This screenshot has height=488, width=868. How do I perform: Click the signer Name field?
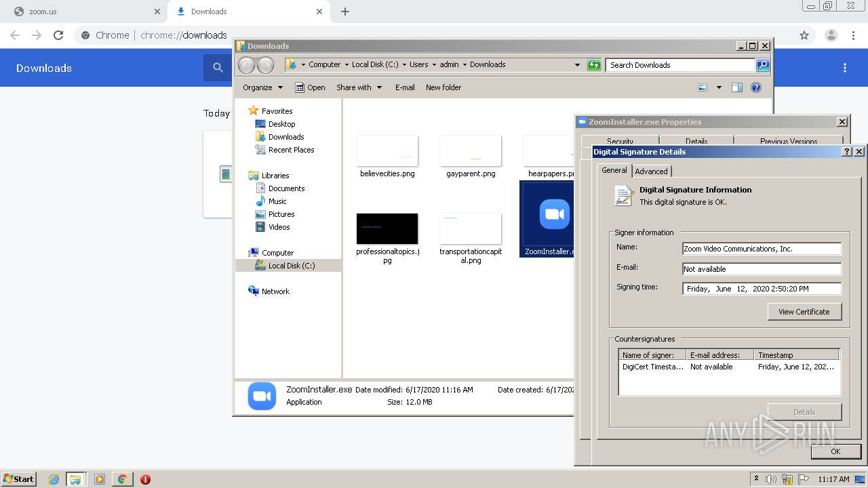click(x=762, y=249)
